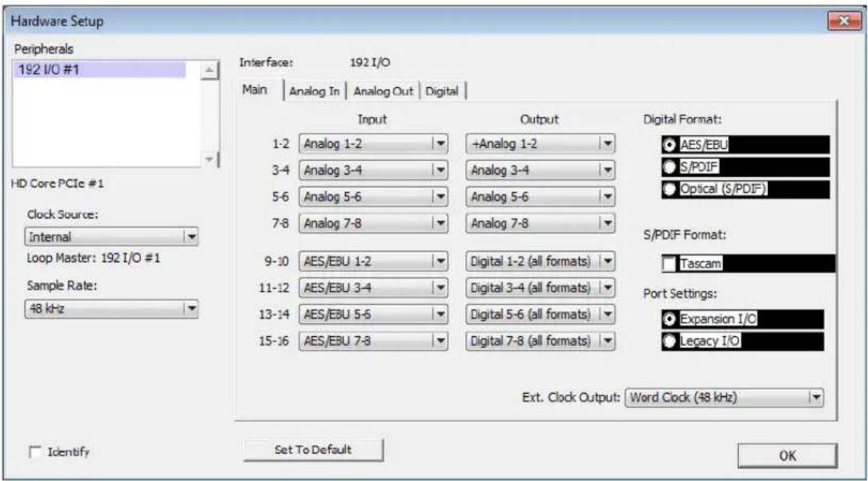Open the Input 11-12 dropdown showing AES/EBU 3-4
This screenshot has width=868, height=481.
coord(374,287)
